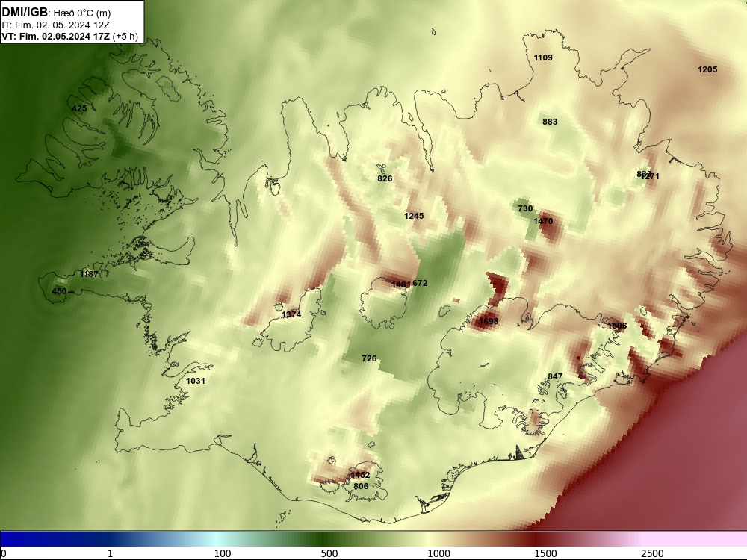Viewport: 747px width, 560px height.
Task: Click the 'DMI/IGB: Hæð 0°C (m)' title text
Action: [x=56, y=13]
